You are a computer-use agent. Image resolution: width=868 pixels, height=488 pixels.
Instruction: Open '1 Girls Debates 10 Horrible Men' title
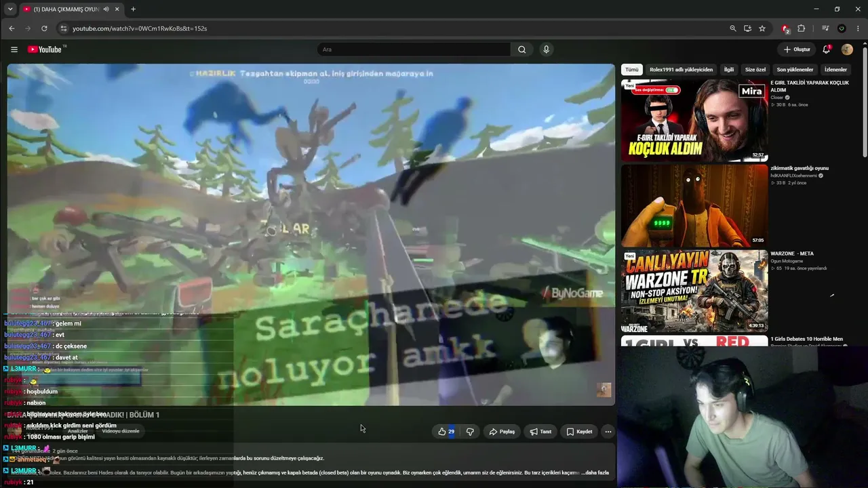click(807, 339)
